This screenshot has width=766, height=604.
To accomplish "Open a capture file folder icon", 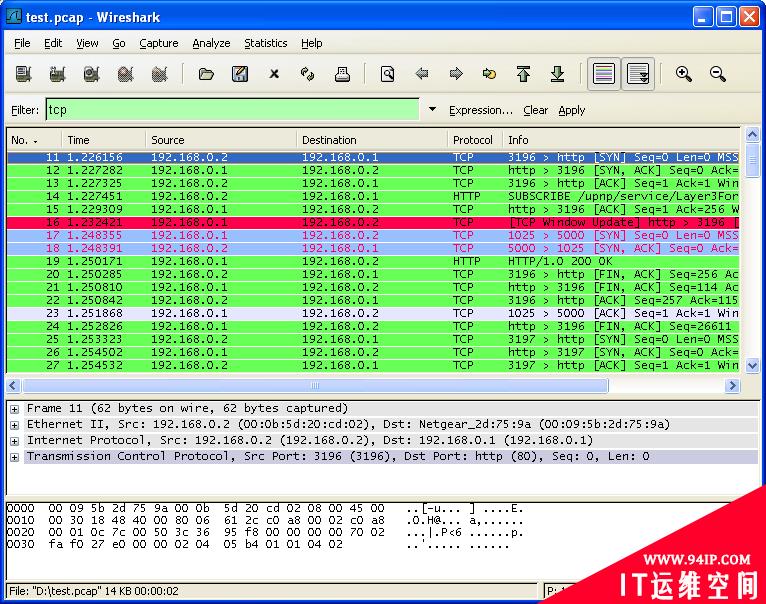I will coord(206,74).
